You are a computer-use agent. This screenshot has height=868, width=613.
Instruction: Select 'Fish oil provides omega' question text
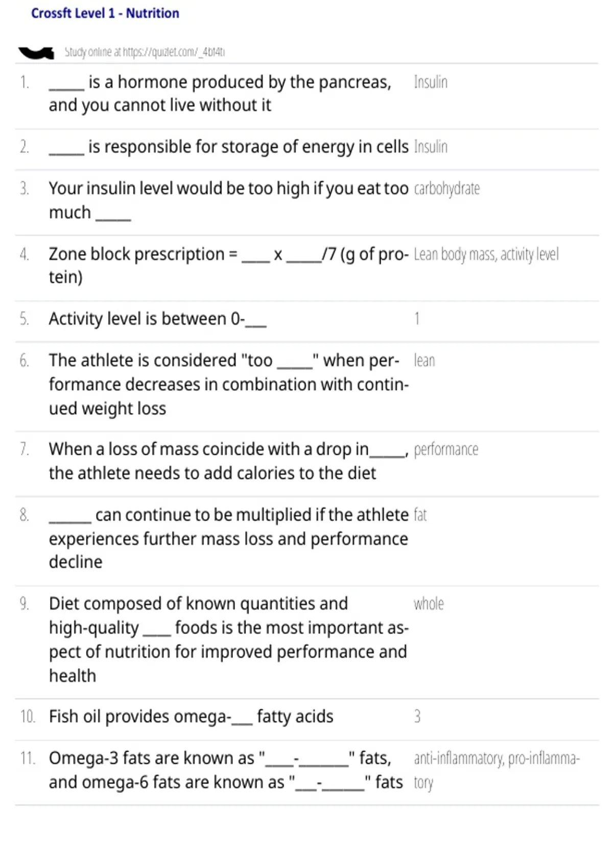(x=191, y=717)
